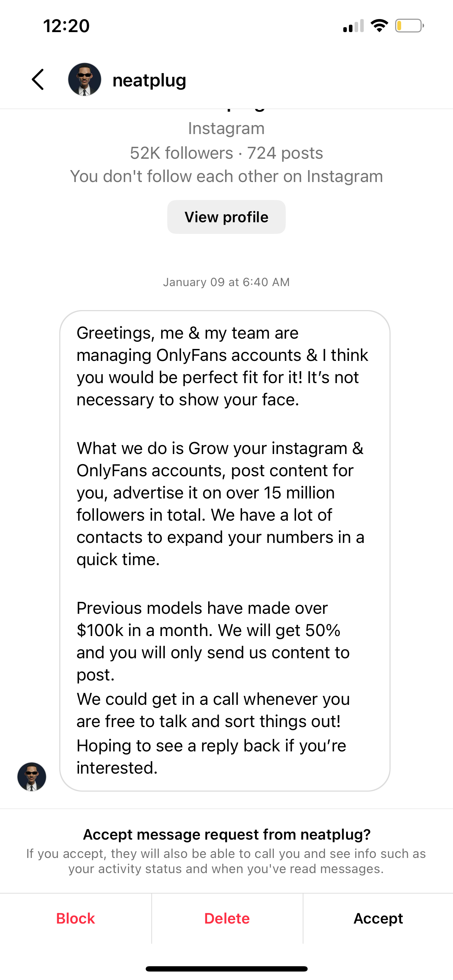Open neatplug's header profile picture
The image size is (453, 980).
(84, 79)
